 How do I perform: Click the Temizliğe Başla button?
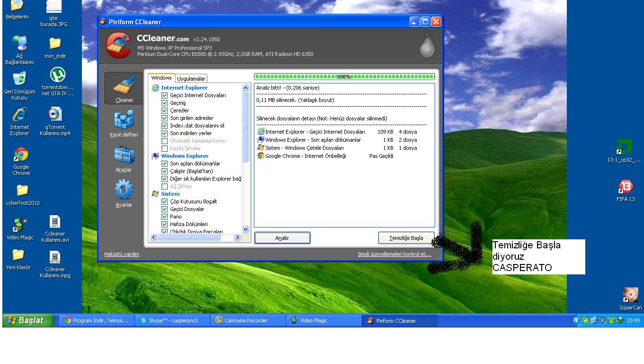tap(406, 238)
